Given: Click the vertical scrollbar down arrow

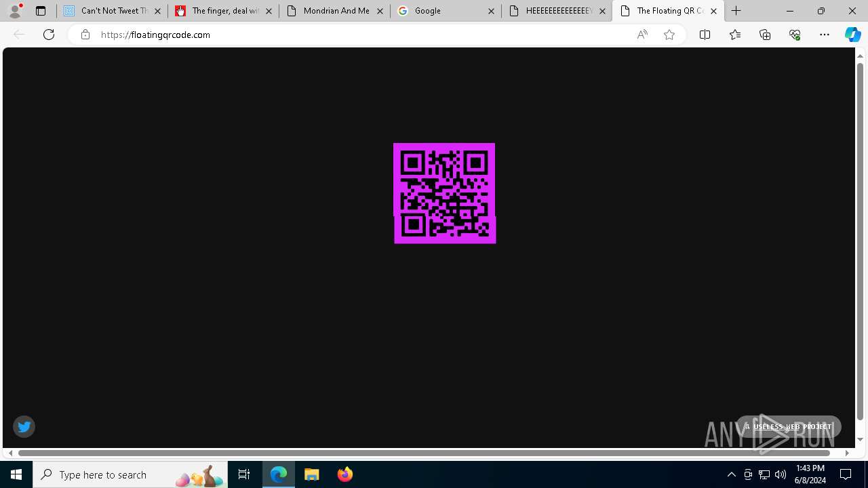Looking at the screenshot, I should [861, 439].
